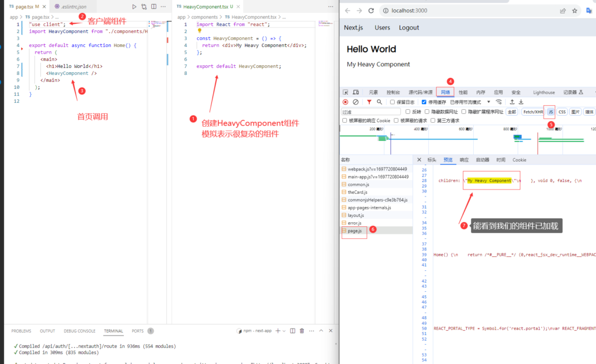Split the page.tsx editor to the right
The image size is (596, 364).
pos(154,6)
